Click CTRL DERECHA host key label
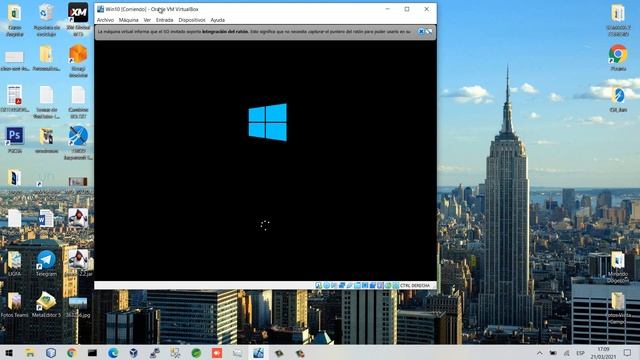This screenshot has width=640, height=360. [x=415, y=286]
